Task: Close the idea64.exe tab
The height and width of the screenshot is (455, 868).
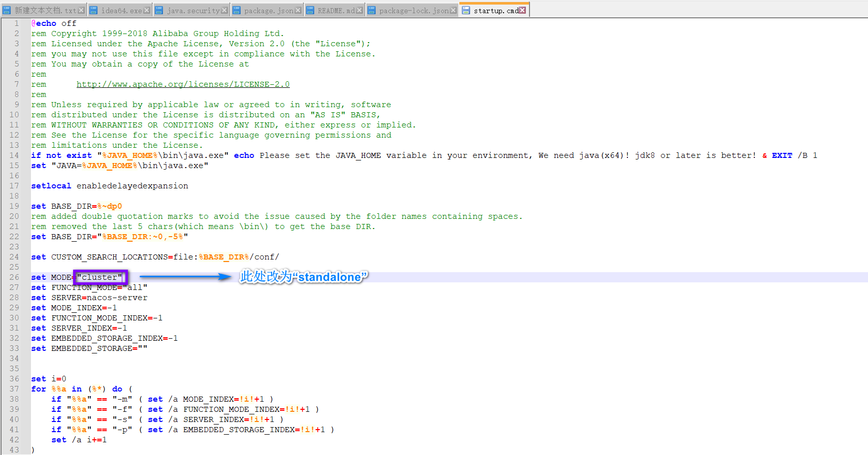Action: 147,10
